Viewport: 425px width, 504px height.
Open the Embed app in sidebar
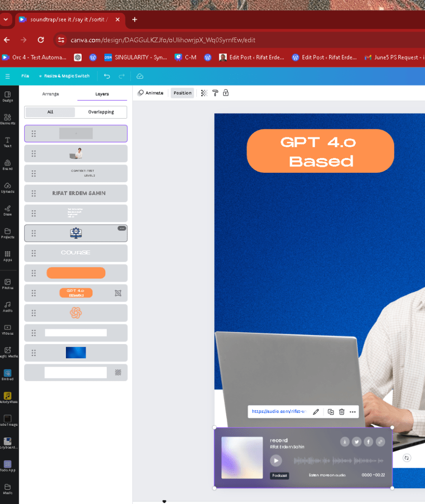pos(8,375)
